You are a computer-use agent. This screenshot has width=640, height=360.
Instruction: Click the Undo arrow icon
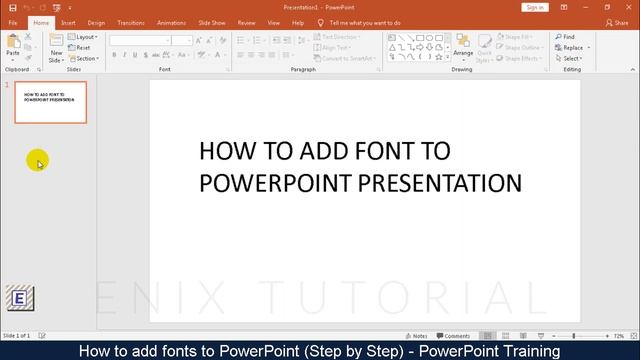[x=27, y=8]
